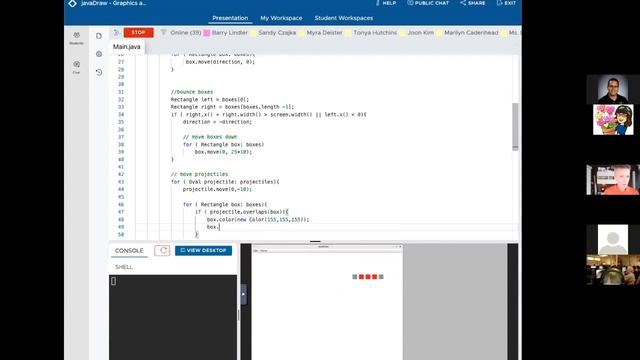This screenshot has width=640, height=360.
Task: Click Barry Lindler's pink color swatch
Action: coord(207,33)
